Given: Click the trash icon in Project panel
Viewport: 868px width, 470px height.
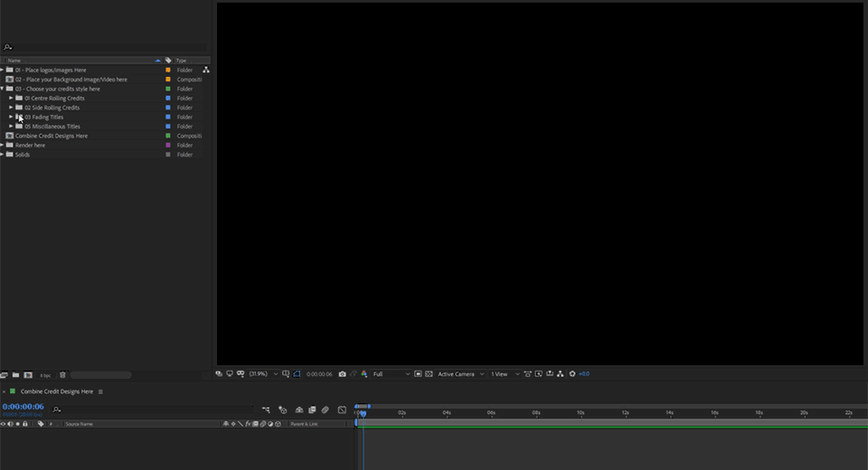Looking at the screenshot, I should [x=62, y=375].
